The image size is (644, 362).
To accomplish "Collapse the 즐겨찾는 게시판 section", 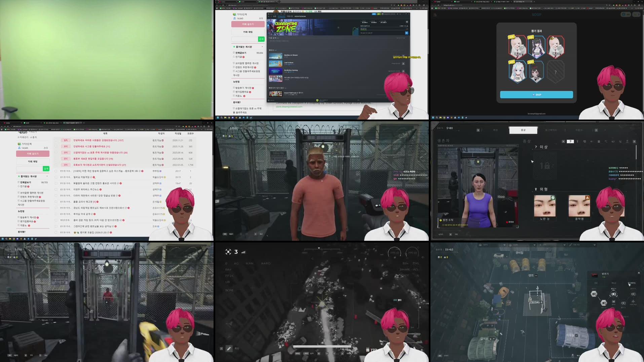I will click(47, 176).
